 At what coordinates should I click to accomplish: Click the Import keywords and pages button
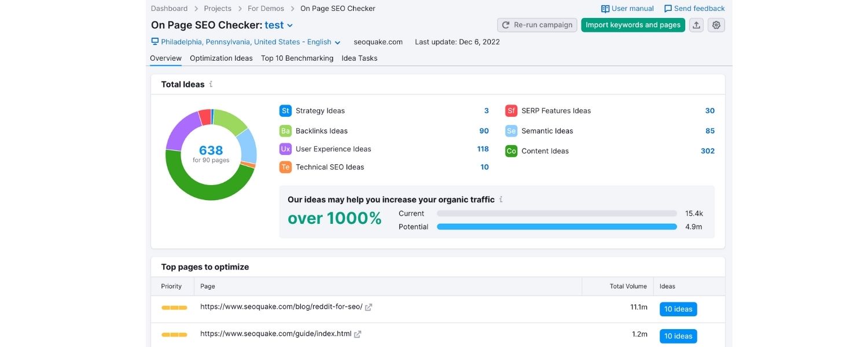coord(634,25)
